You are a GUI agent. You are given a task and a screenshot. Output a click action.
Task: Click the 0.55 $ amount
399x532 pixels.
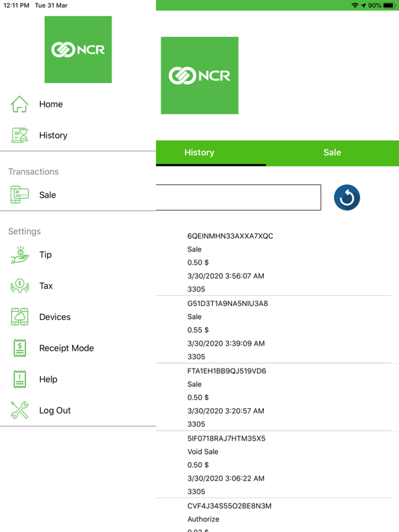click(x=198, y=330)
